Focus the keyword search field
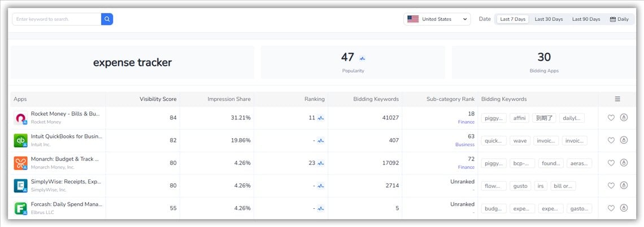 [x=56, y=19]
